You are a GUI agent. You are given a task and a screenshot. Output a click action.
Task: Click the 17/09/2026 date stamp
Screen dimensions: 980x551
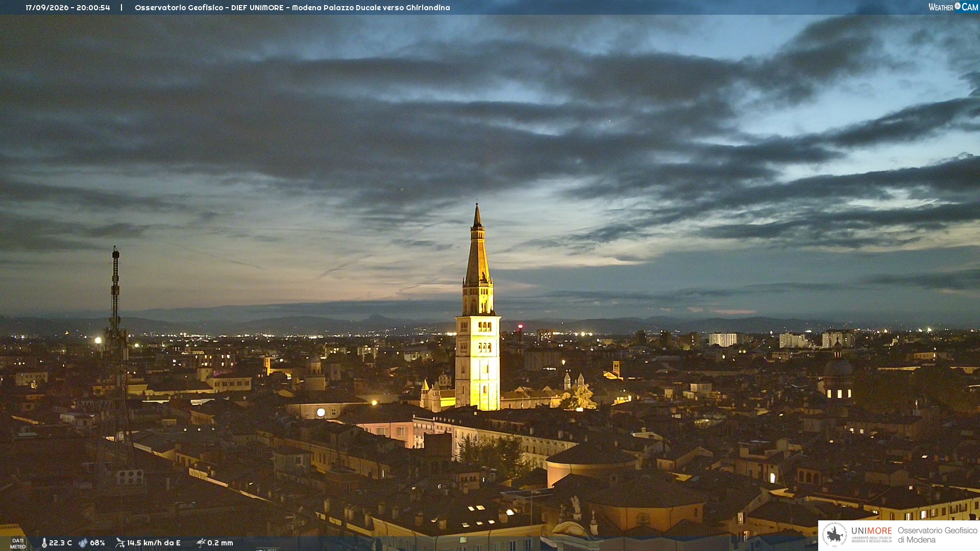47,8
